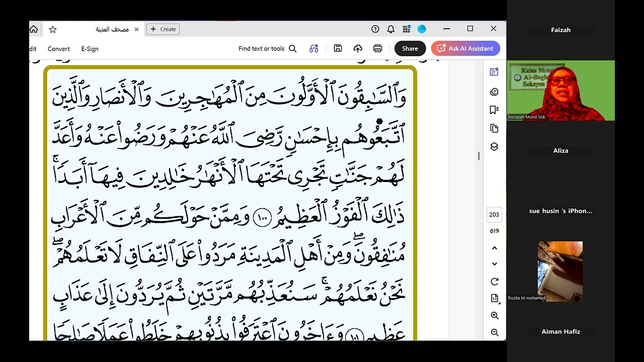Click the Share button
This screenshot has height=362, width=644.
tap(410, 49)
